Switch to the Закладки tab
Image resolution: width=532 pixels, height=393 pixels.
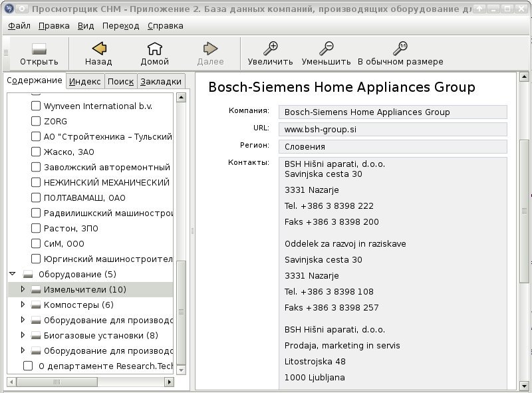[x=161, y=81]
